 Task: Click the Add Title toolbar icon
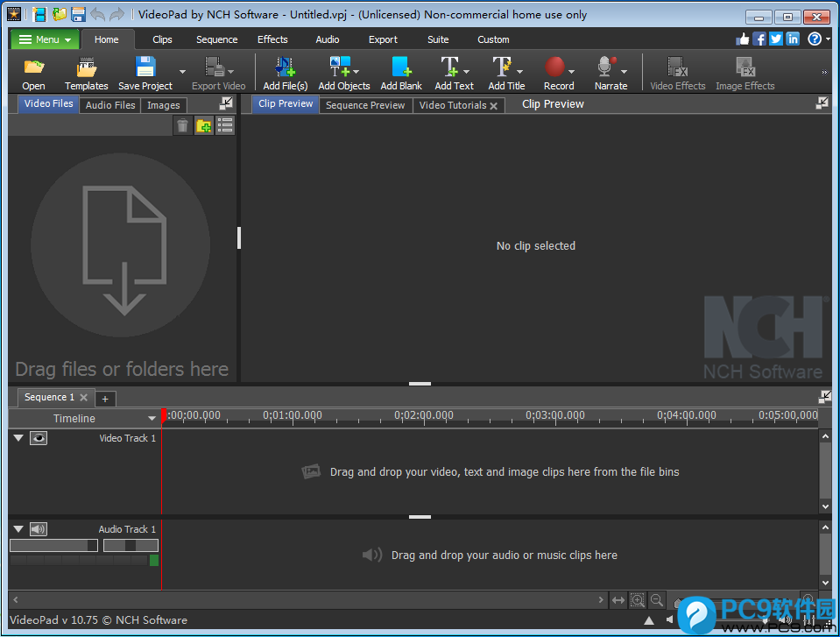coord(502,67)
